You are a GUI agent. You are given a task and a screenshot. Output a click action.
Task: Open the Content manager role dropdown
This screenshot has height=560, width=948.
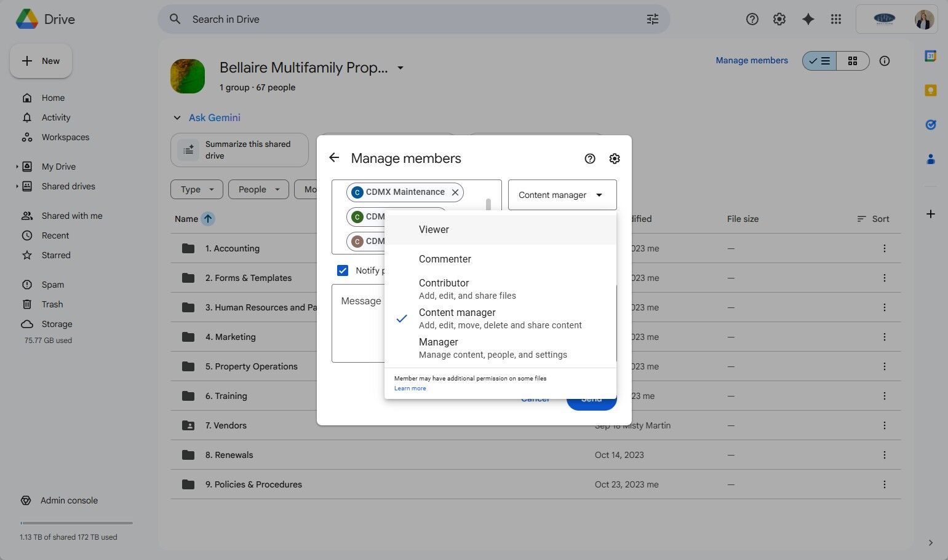[x=562, y=195]
